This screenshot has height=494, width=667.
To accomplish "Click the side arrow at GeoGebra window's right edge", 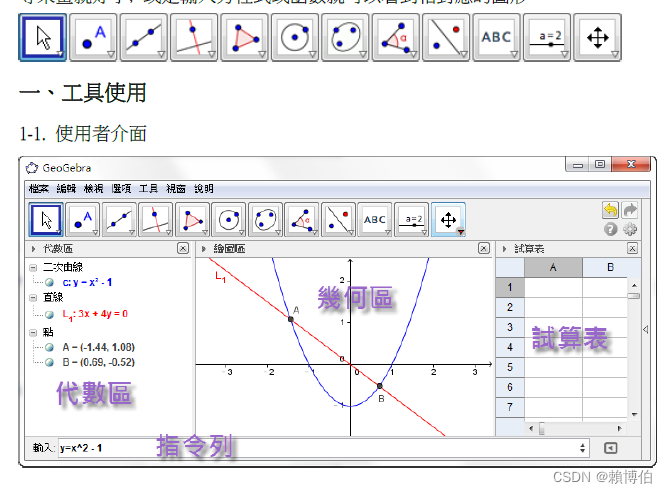I will pyautogui.click(x=646, y=329).
